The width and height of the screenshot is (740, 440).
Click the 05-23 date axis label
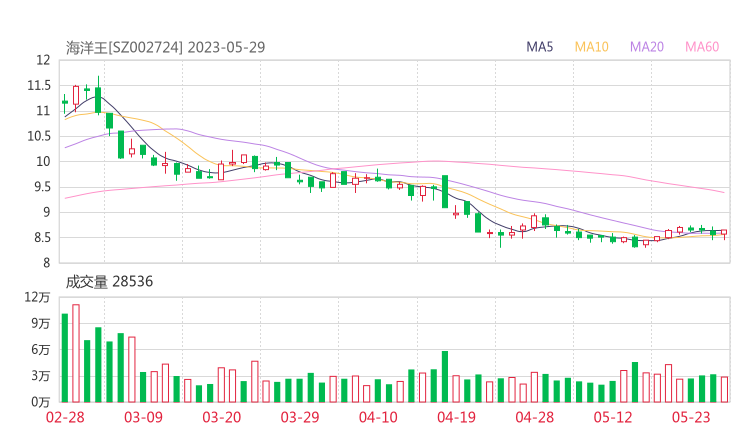(691, 417)
